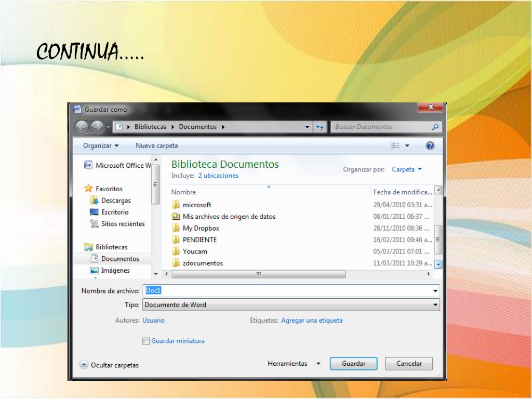This screenshot has width=532, height=399.
Task: Click the Escritorio desktop icon
Action: [x=95, y=212]
